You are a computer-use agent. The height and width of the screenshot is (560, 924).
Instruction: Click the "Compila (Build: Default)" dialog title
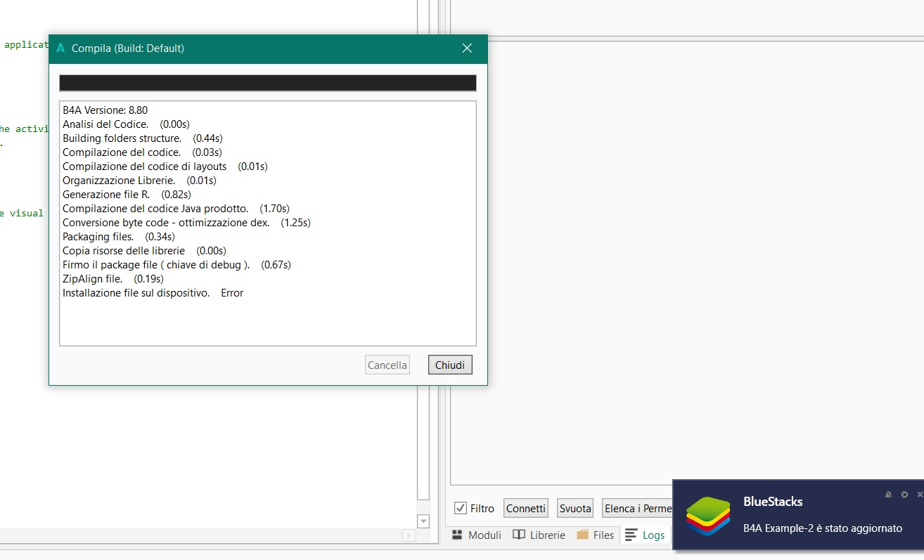point(128,48)
